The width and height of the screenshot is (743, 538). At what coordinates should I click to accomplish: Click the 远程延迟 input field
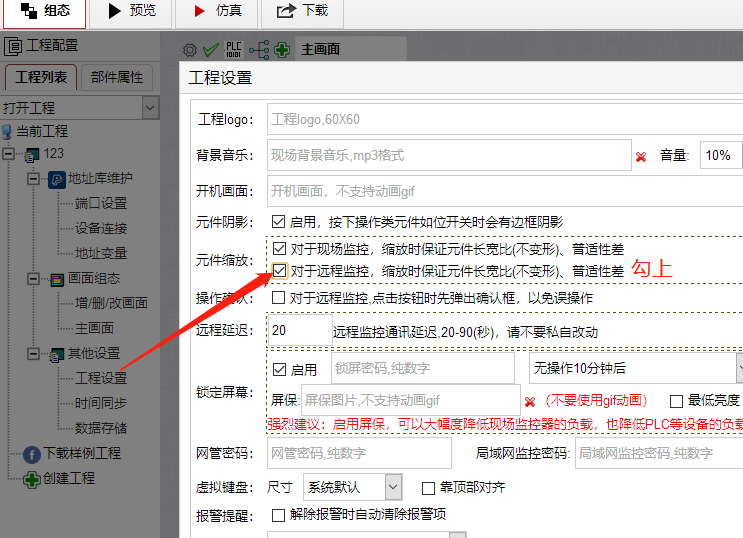click(300, 330)
